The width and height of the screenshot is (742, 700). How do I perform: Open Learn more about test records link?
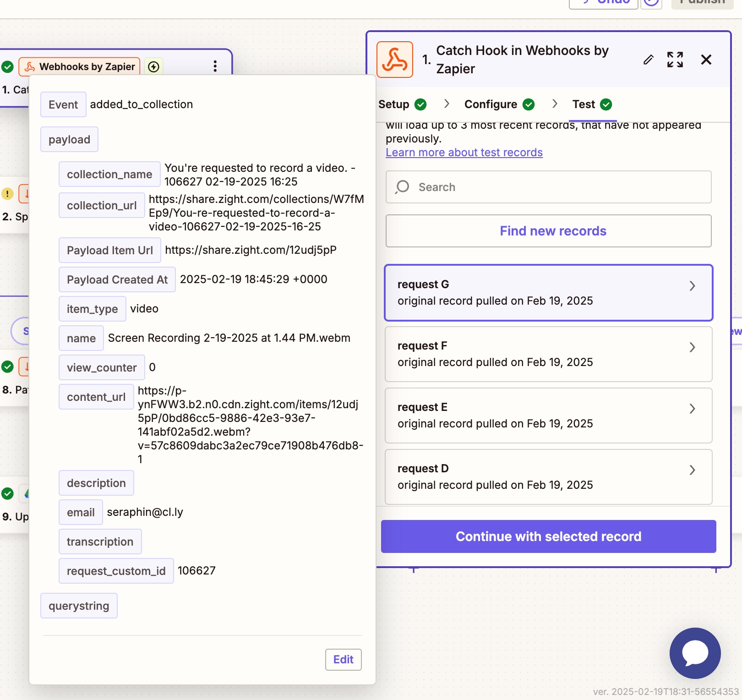coord(464,153)
